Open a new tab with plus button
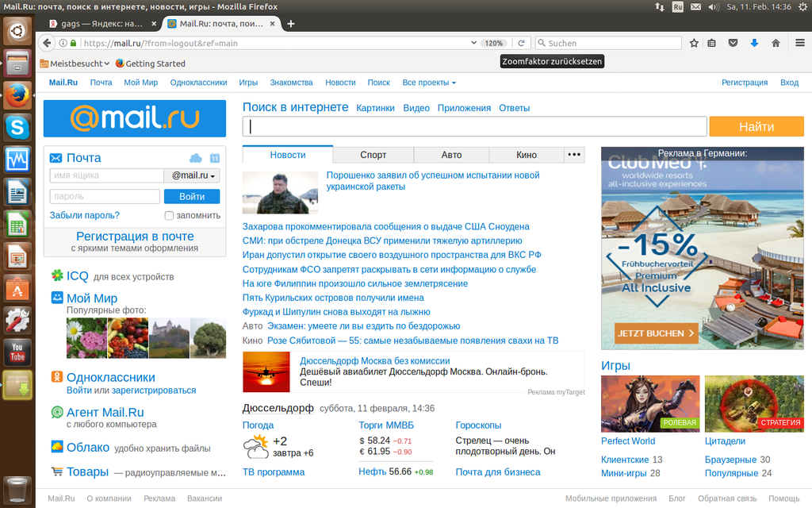The image size is (812, 508). (291, 23)
